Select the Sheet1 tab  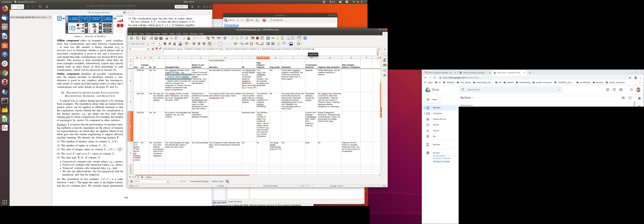point(149,177)
